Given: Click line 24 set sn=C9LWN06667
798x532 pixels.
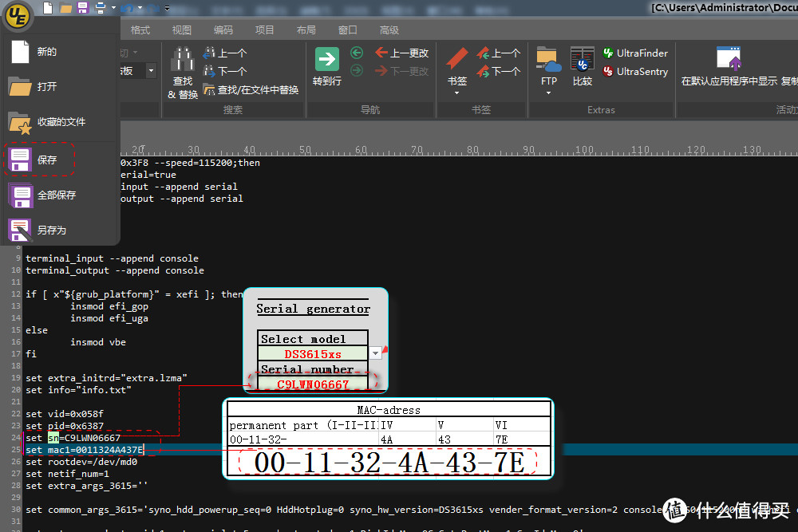Looking at the screenshot, I should 73,438.
